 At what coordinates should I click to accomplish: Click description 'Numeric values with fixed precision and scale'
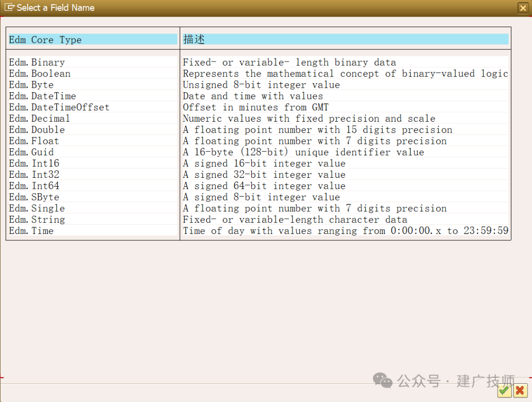[309, 118]
